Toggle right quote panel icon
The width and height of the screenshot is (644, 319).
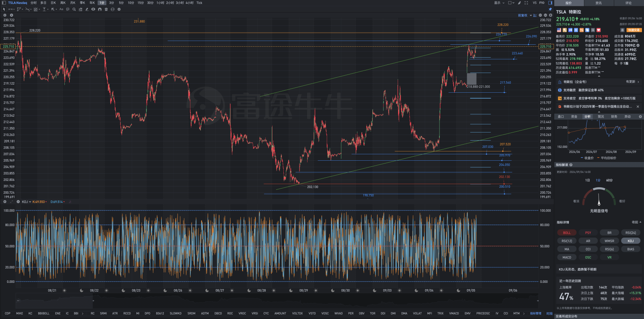(x=550, y=3)
